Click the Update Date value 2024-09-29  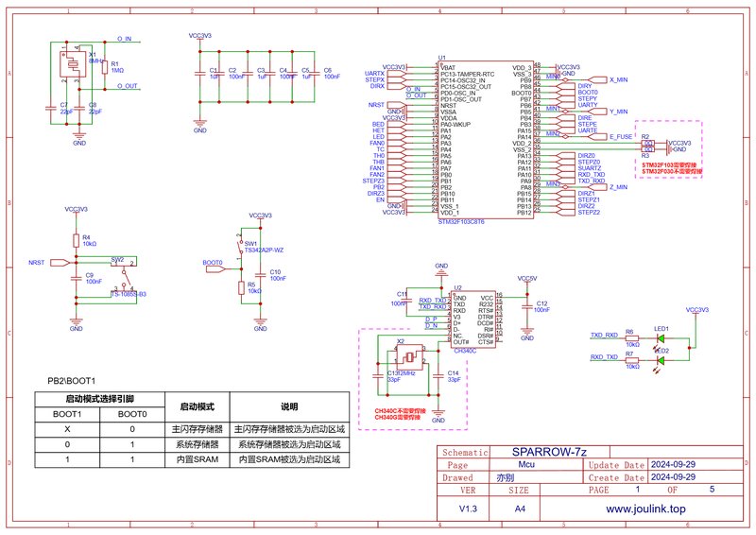tap(673, 464)
